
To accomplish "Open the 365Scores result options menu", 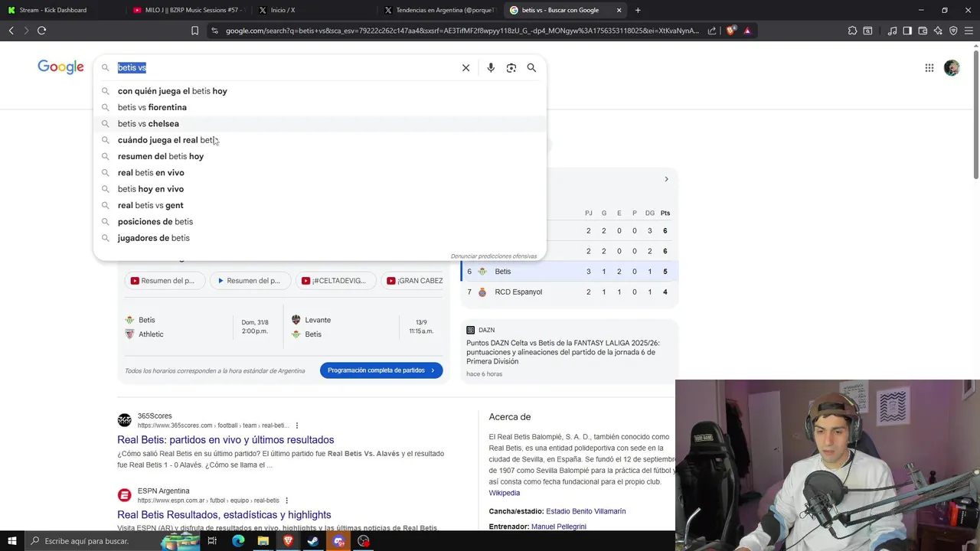I will (x=297, y=425).
